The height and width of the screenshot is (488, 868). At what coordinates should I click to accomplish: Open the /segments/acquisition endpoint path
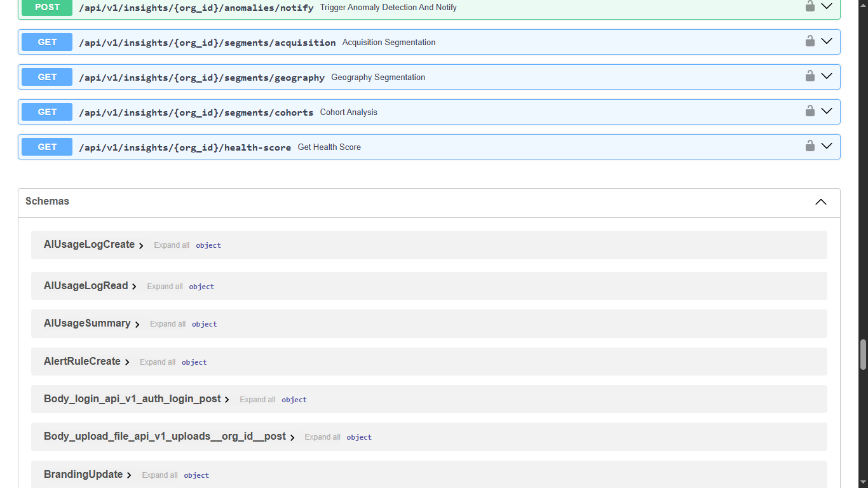point(207,43)
